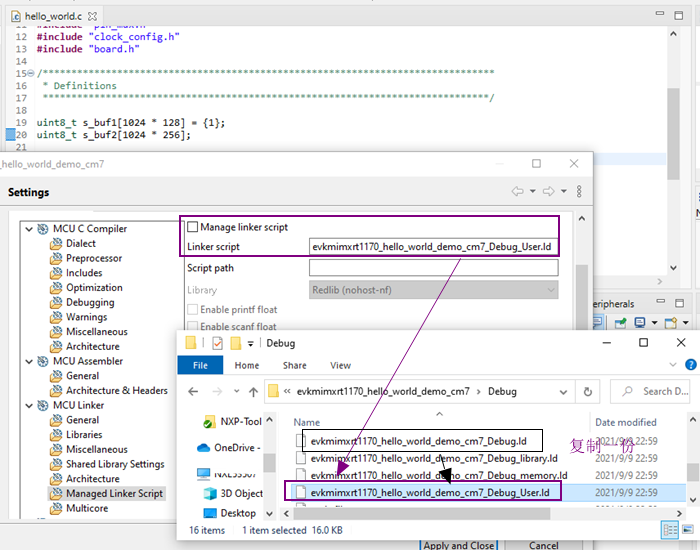Collapse the MCU Assembler tree node

(29, 361)
